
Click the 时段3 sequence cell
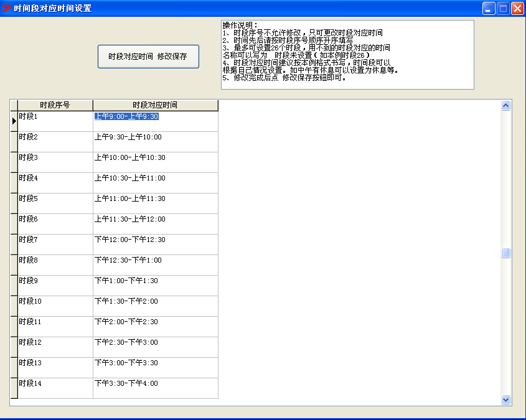(55, 162)
